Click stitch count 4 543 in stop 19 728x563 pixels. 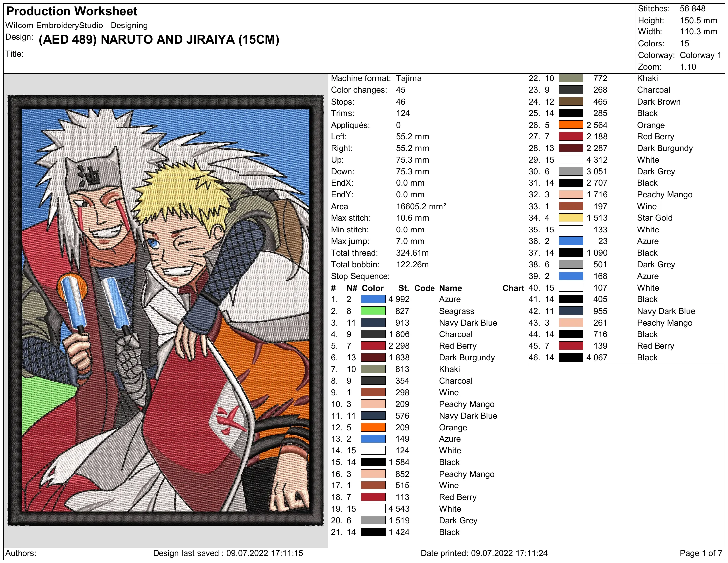point(399,509)
